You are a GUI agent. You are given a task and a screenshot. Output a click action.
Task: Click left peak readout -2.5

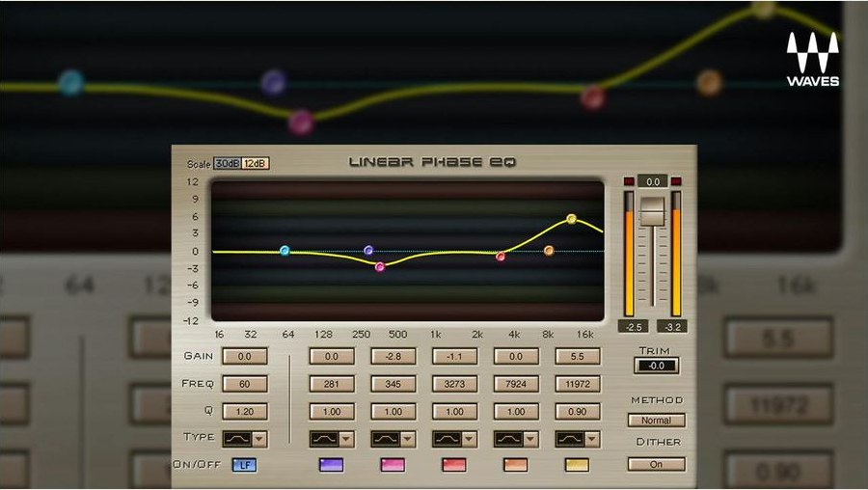click(x=633, y=327)
